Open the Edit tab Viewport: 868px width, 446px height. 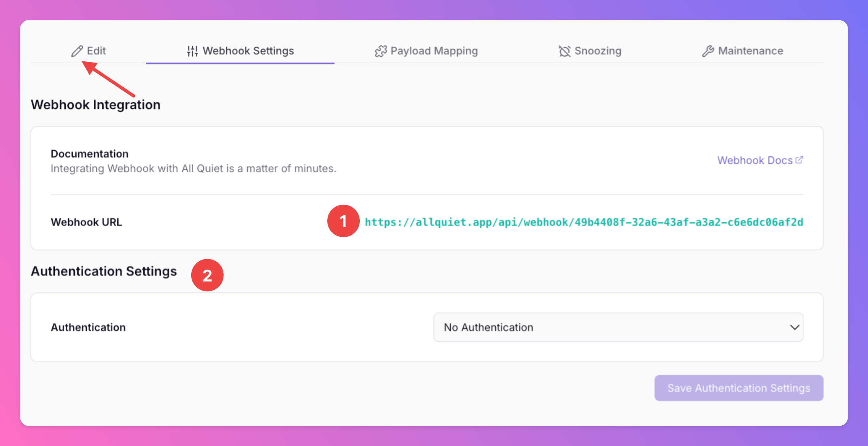(96, 51)
